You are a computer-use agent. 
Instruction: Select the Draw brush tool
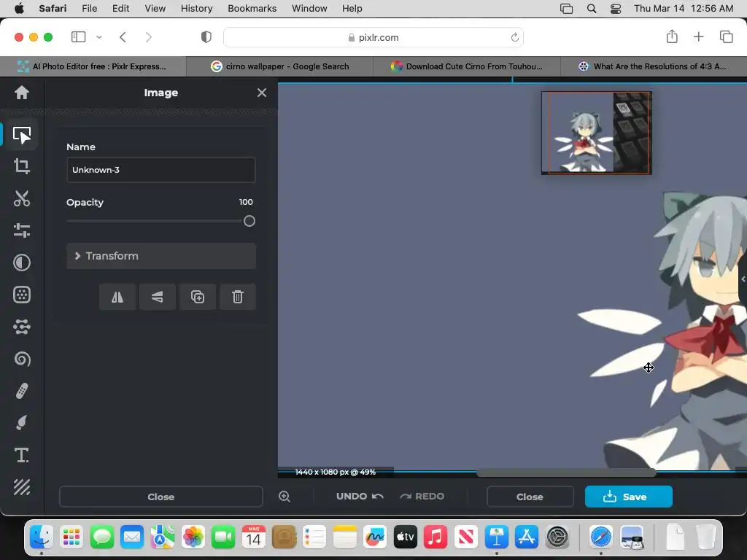tap(21, 423)
